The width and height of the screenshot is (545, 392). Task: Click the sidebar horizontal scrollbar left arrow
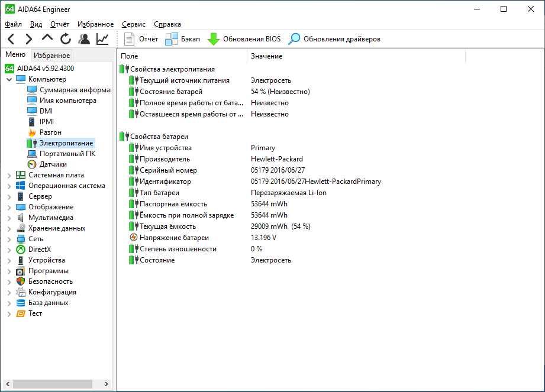click(x=8, y=384)
